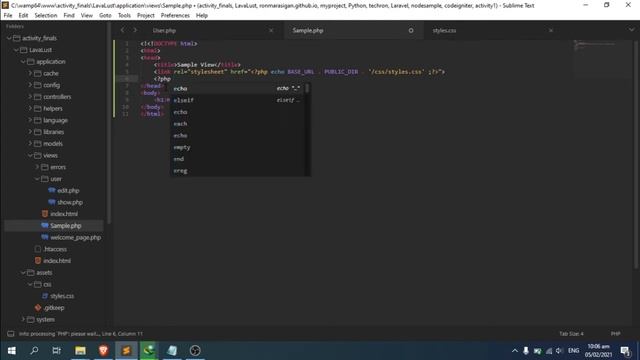Viewport: 640px width, 360px height.
Task: Expand the errors folder
Action: (x=37, y=167)
